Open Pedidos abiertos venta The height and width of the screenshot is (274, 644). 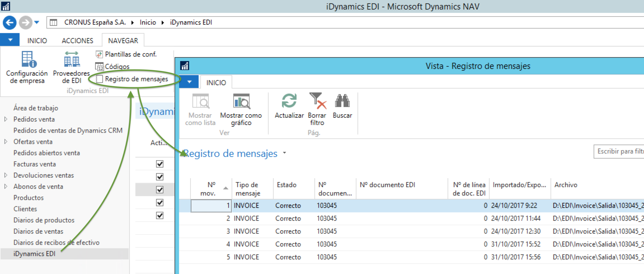click(47, 153)
